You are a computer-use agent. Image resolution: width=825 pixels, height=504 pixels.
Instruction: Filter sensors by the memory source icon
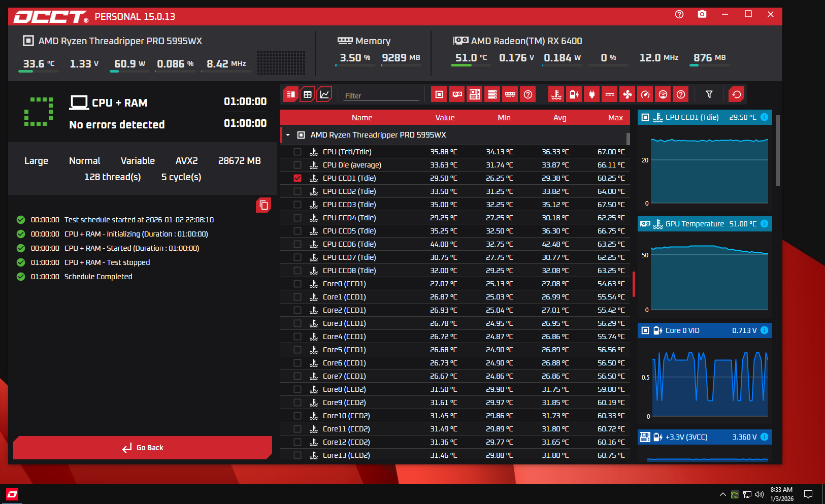coord(510,94)
